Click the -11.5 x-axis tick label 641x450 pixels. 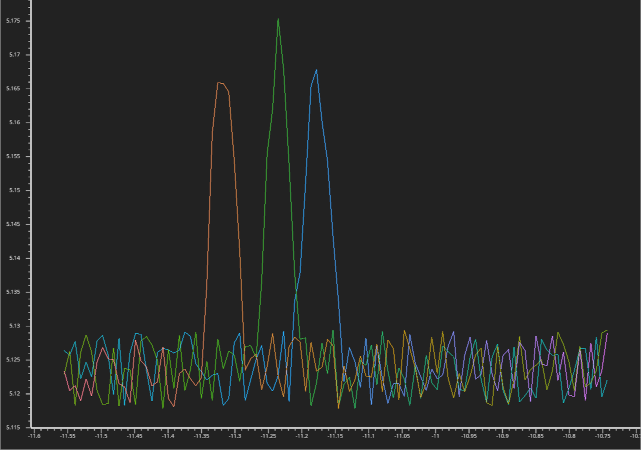tap(101, 436)
